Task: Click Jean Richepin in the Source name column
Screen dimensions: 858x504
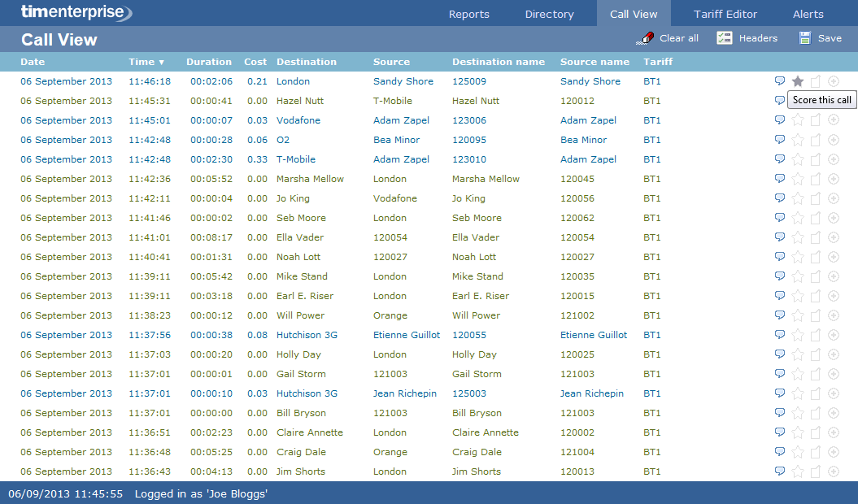Action: [x=592, y=393]
